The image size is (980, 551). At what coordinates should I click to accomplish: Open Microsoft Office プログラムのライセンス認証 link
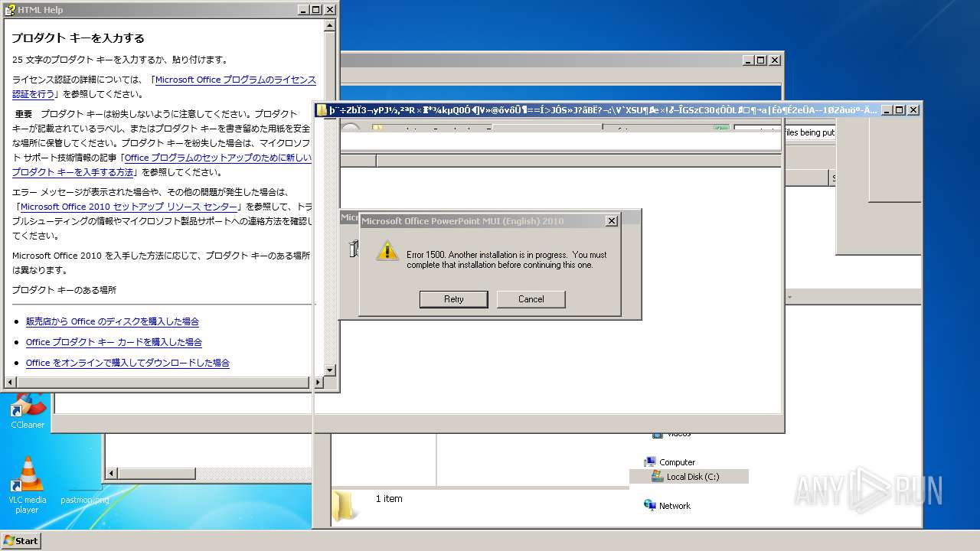tap(164, 86)
